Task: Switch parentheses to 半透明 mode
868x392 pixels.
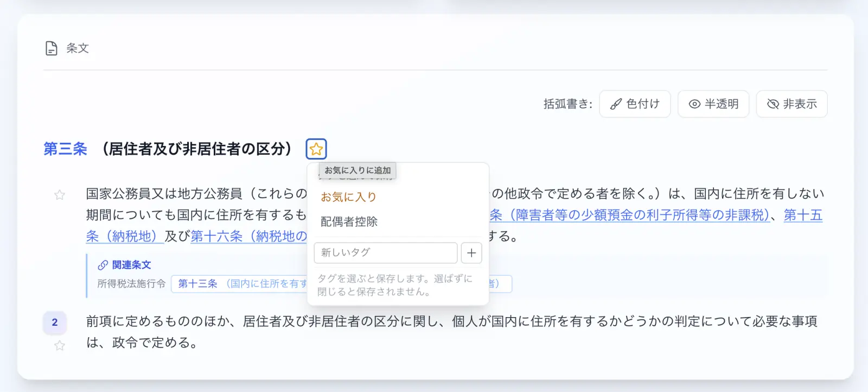Action: coord(713,104)
